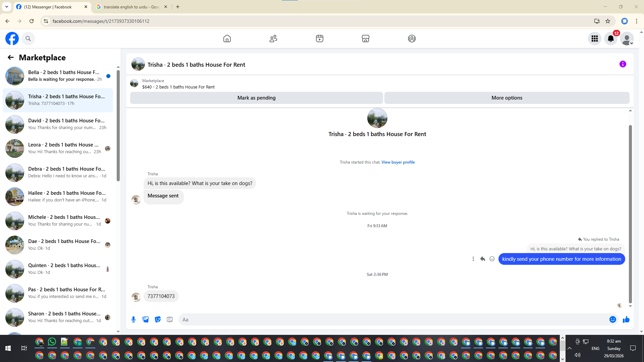
Task: Open a new browser tab
Action: click(x=178, y=7)
